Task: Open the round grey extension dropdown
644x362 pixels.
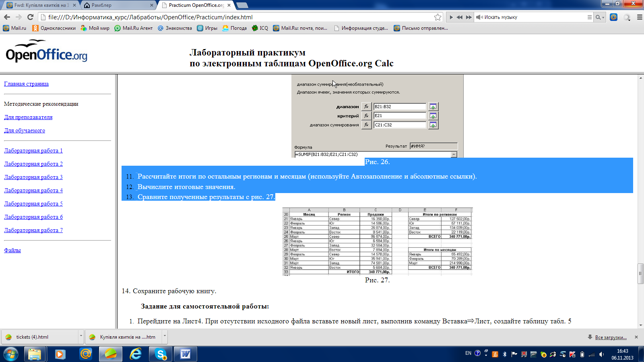Action: 627,17
